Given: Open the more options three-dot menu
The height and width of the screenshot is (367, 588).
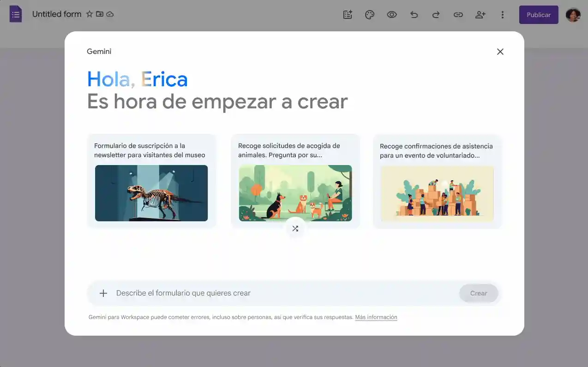Looking at the screenshot, I should click(502, 14).
